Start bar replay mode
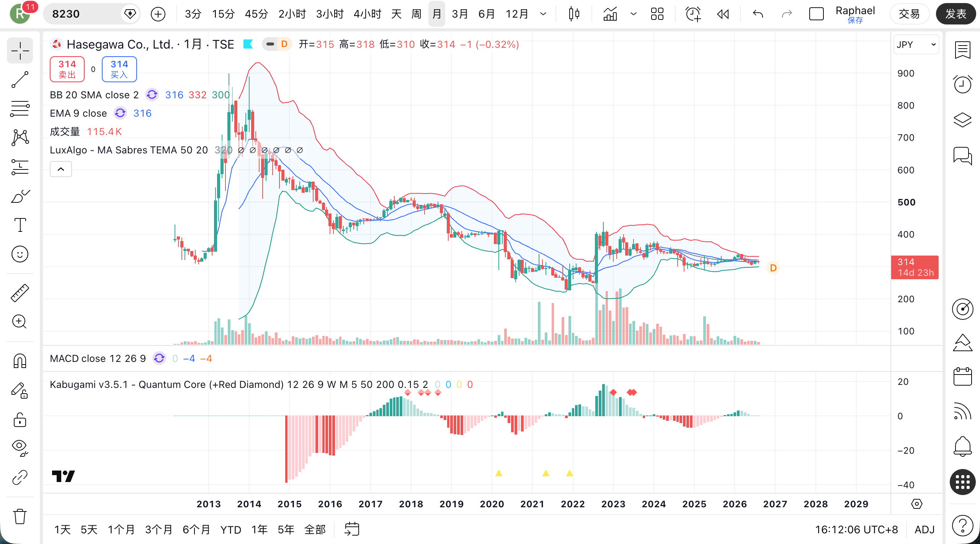The height and width of the screenshot is (544, 980). [723, 14]
